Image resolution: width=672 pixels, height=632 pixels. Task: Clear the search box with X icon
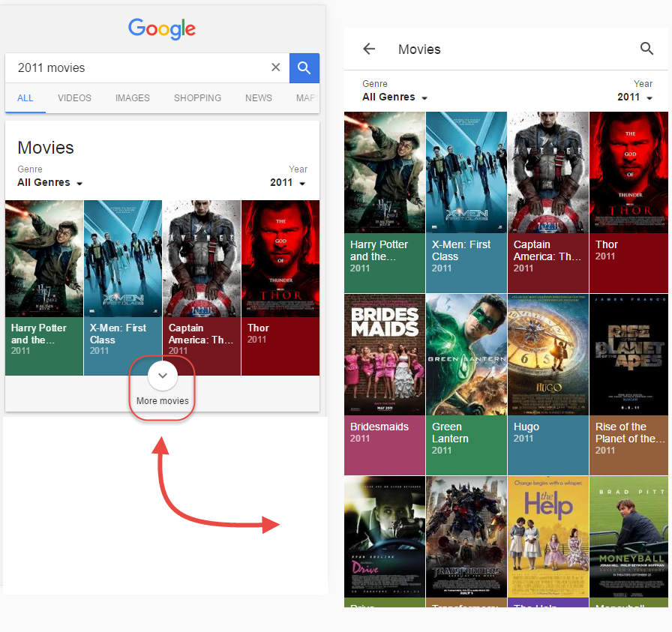275,68
